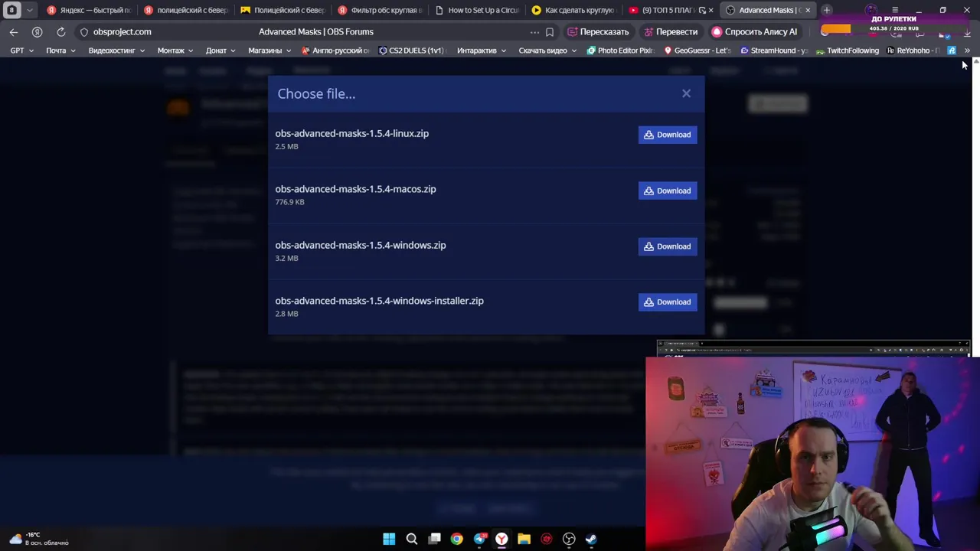Expand Интерактив bookmarks folder
The image size is (980, 551).
(x=482, y=51)
